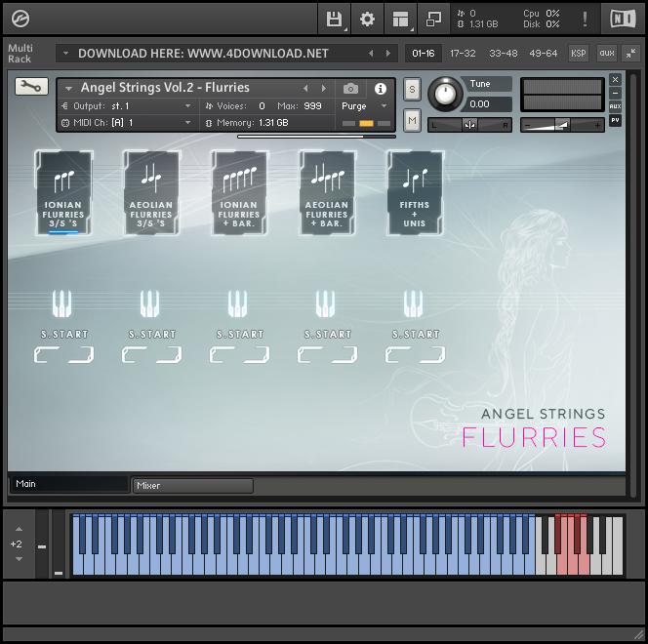The width and height of the screenshot is (648, 644).
Task: Go to previous multi preset
Action: point(371,54)
